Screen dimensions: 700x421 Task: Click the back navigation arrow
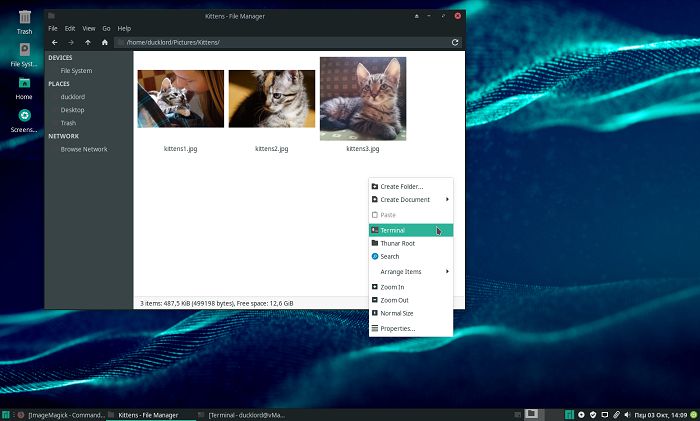(x=54, y=43)
